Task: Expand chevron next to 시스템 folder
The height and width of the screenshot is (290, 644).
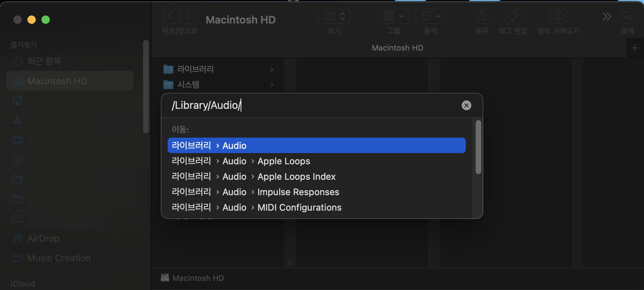Action: tap(272, 85)
